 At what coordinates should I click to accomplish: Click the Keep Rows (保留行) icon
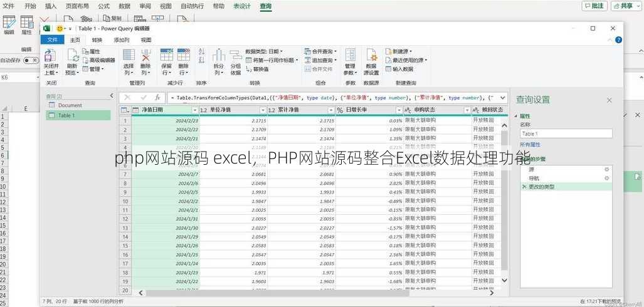pos(166,55)
